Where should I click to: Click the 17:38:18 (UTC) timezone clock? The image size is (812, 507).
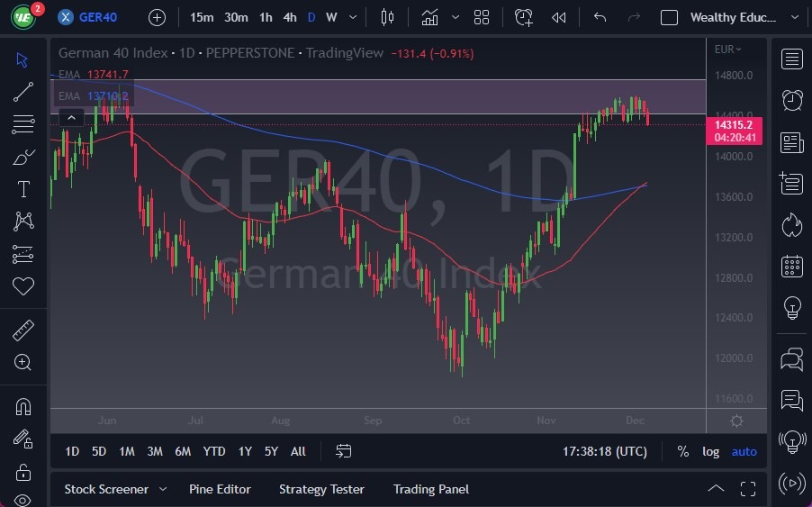(605, 451)
